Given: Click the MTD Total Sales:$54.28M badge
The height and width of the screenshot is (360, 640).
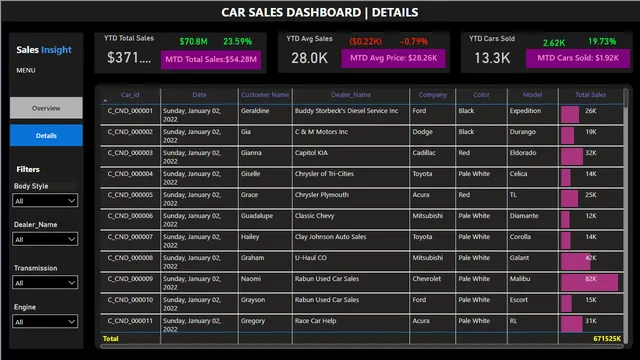Looking at the screenshot, I should coord(211,60).
